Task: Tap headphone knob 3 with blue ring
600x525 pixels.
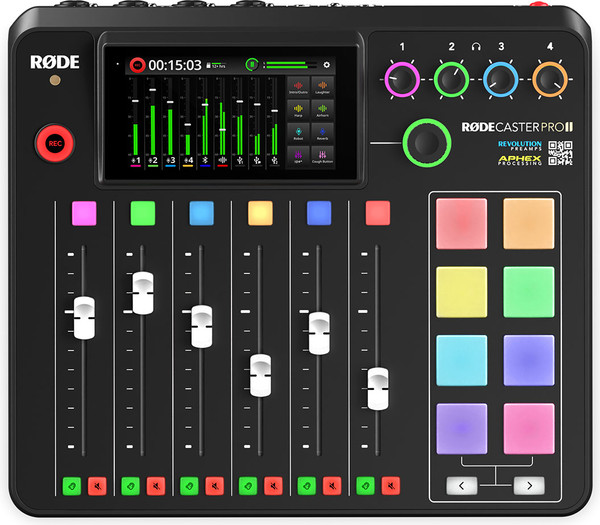Action: coord(501,79)
